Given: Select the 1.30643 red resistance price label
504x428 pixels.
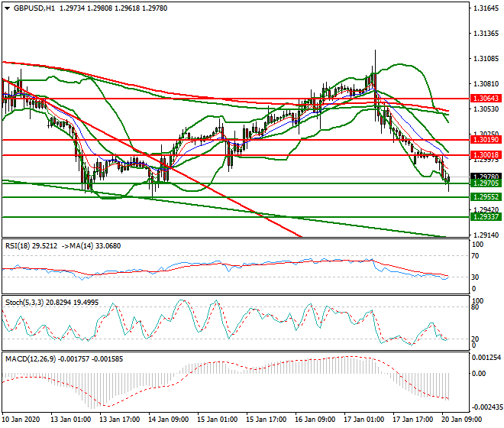Looking at the screenshot, I should click(486, 99).
